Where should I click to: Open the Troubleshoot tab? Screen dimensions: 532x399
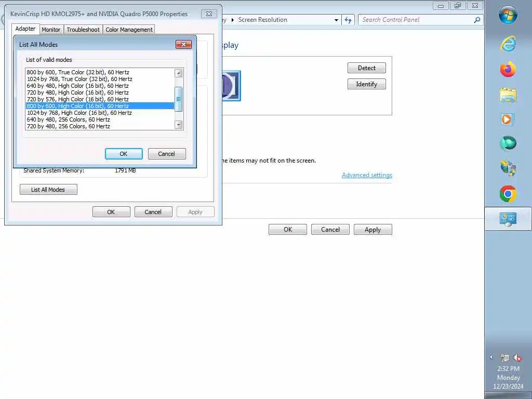tap(83, 30)
